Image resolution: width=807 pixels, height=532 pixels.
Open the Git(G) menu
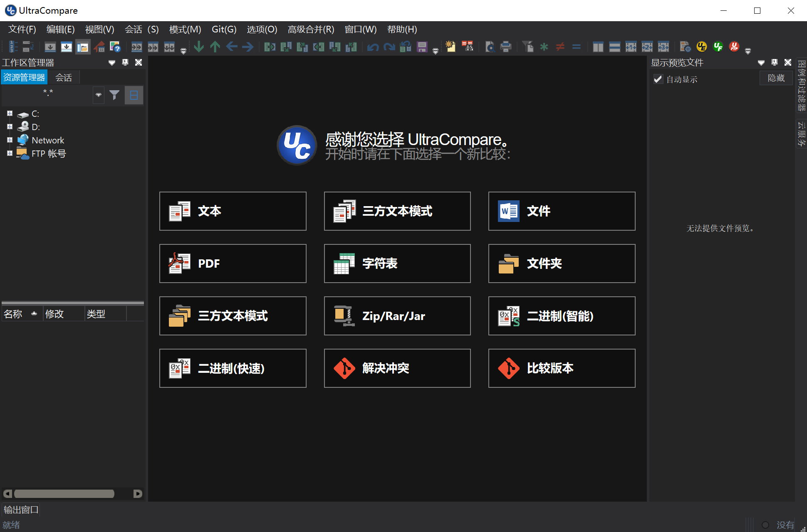224,30
